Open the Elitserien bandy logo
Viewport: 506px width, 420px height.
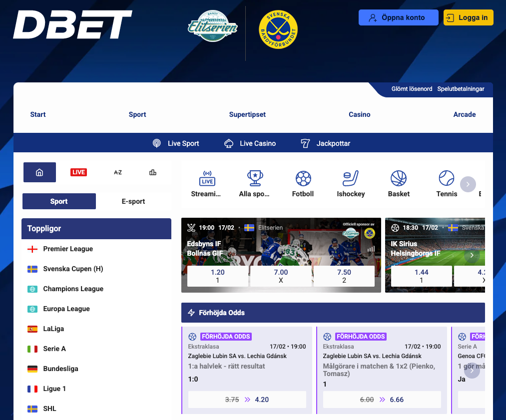click(x=213, y=26)
